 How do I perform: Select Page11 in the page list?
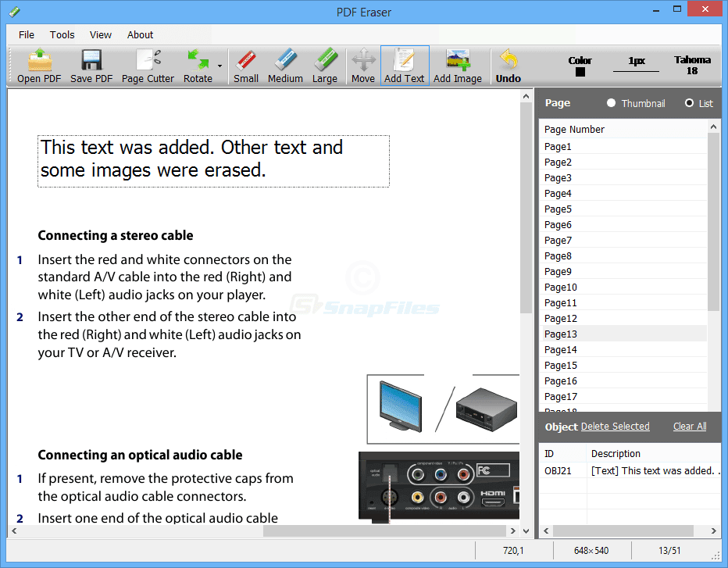coord(623,303)
